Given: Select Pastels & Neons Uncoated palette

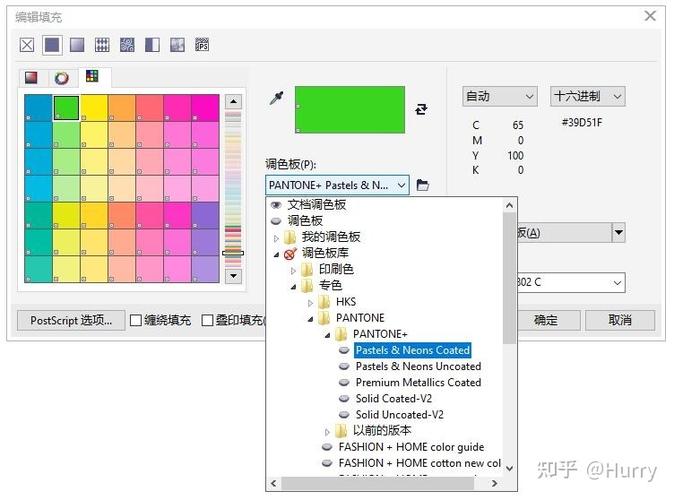Looking at the screenshot, I should 418,366.
